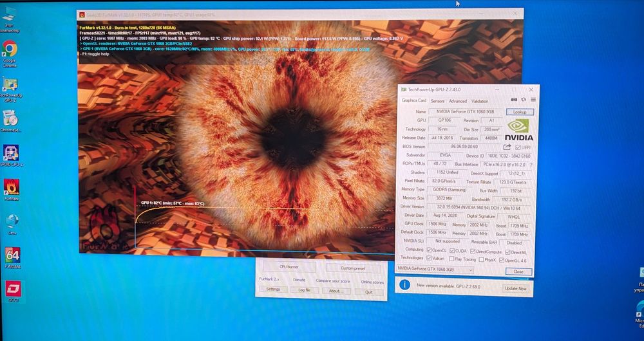Click the Device ID field in GPU-Z
The image size is (644, 341).
[x=509, y=156]
